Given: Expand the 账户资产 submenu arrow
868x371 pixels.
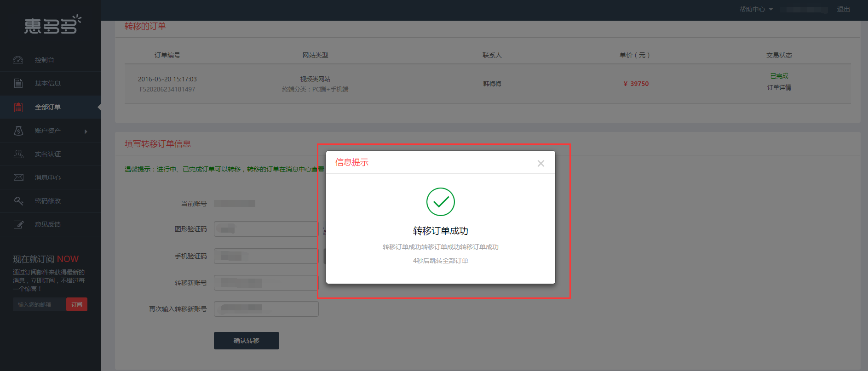Looking at the screenshot, I should (x=86, y=131).
